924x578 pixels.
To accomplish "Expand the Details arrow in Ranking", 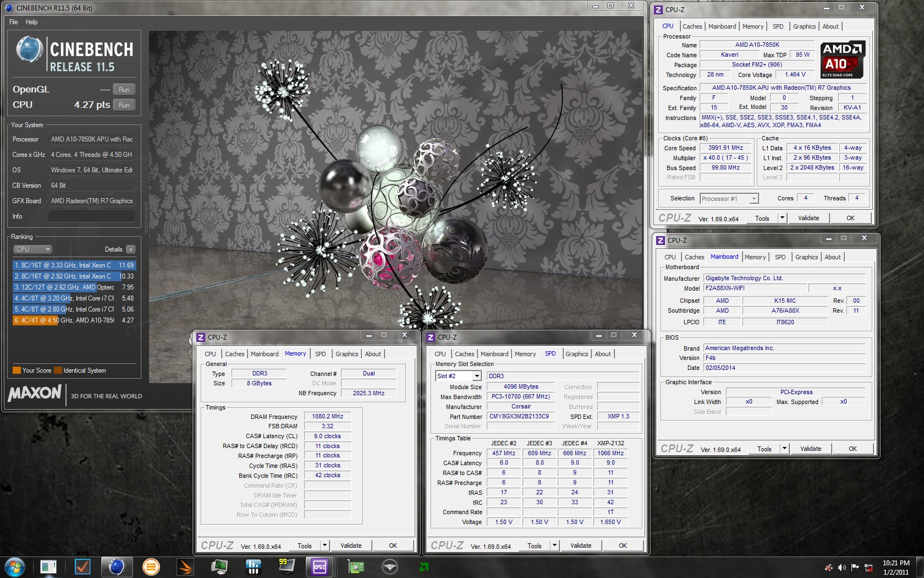I will (x=131, y=249).
